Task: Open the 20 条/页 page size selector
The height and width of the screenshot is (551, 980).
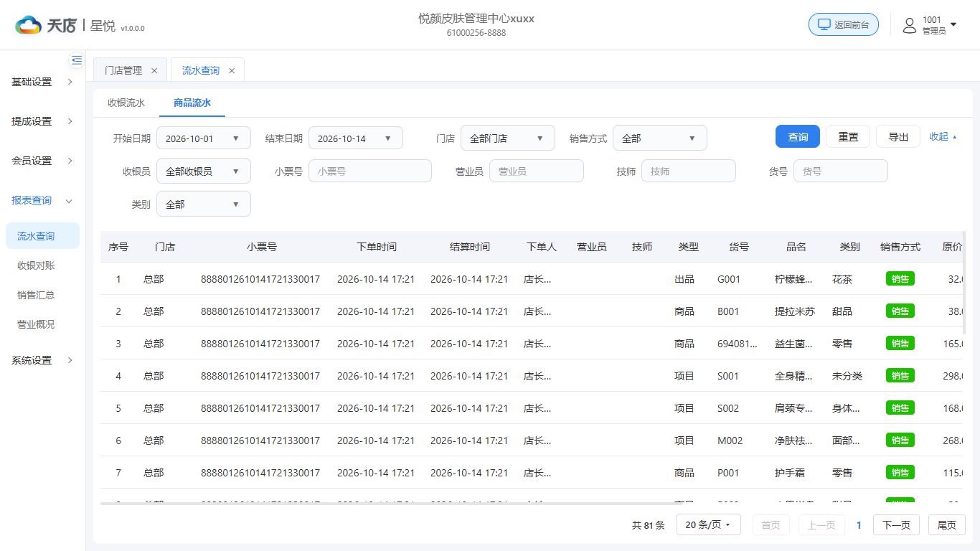Action: pos(707,524)
